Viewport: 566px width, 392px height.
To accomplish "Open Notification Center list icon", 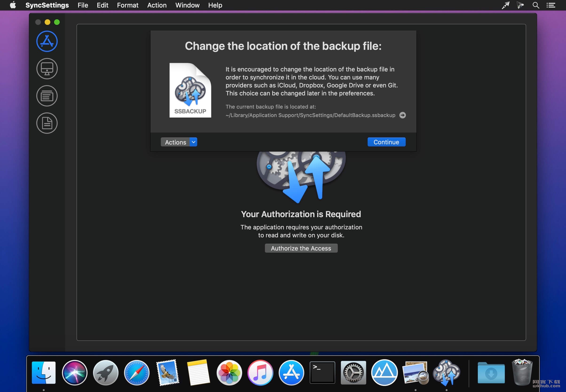I will pyautogui.click(x=551, y=5).
